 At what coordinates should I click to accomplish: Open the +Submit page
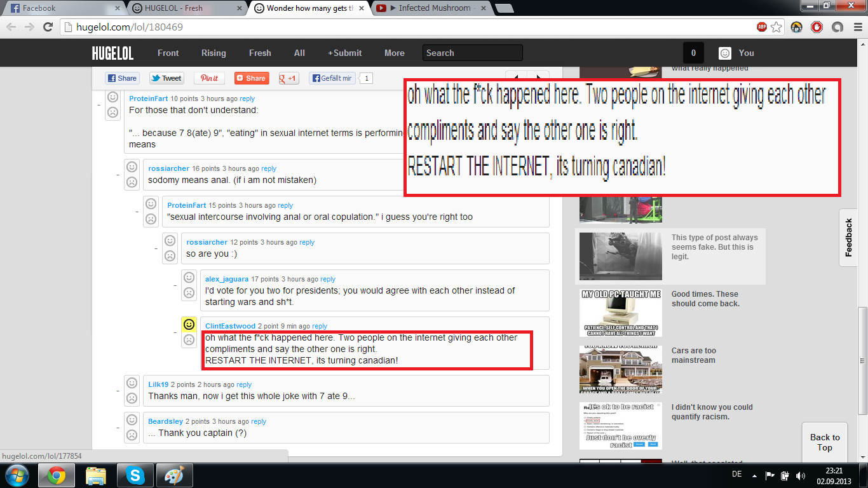click(344, 53)
